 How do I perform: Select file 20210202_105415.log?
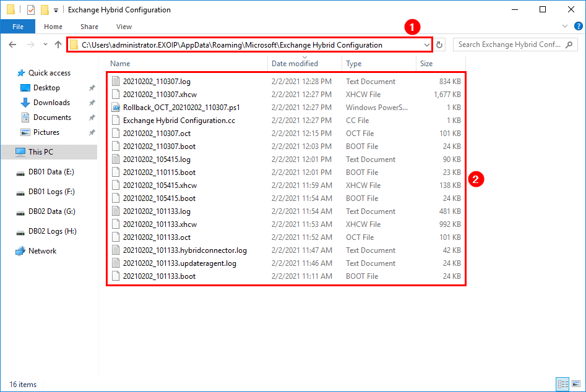[157, 160]
